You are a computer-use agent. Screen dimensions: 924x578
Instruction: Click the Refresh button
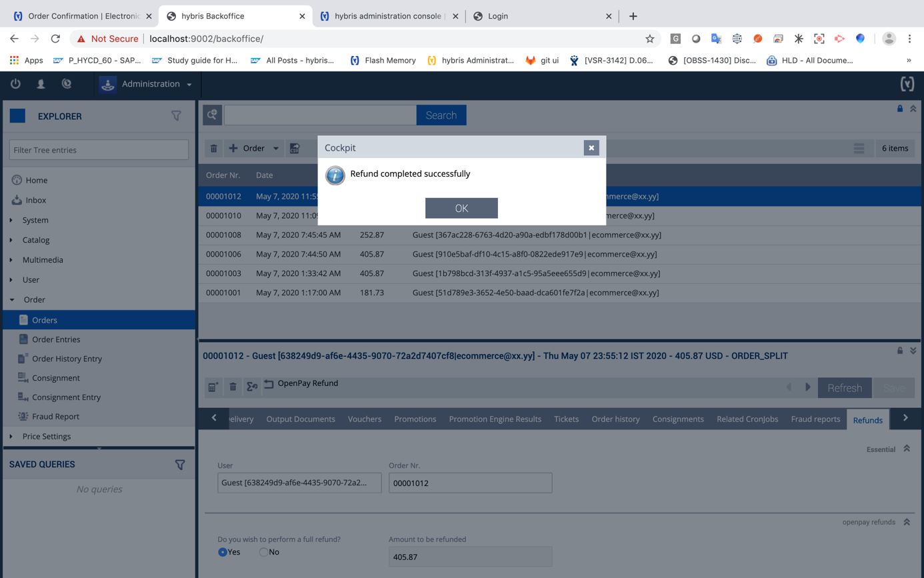point(844,388)
